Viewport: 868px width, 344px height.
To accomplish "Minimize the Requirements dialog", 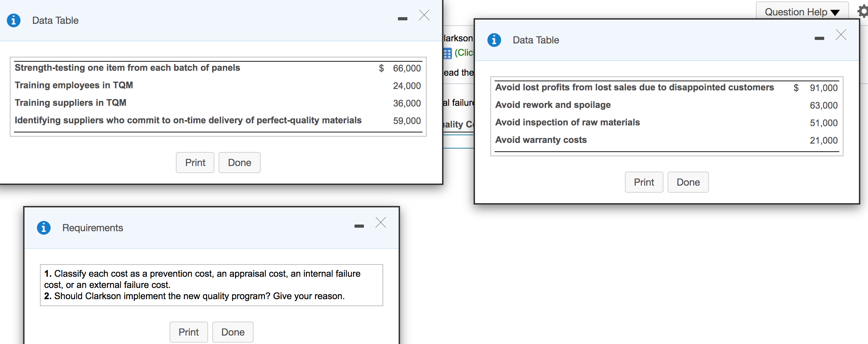I will tap(359, 226).
